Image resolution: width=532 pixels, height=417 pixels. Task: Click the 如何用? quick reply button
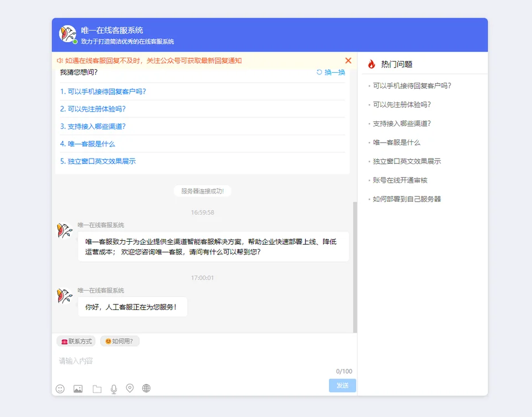[120, 341]
